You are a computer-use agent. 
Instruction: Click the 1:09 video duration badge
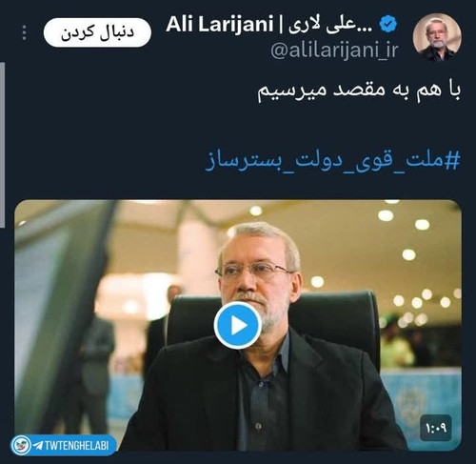pyautogui.click(x=436, y=428)
